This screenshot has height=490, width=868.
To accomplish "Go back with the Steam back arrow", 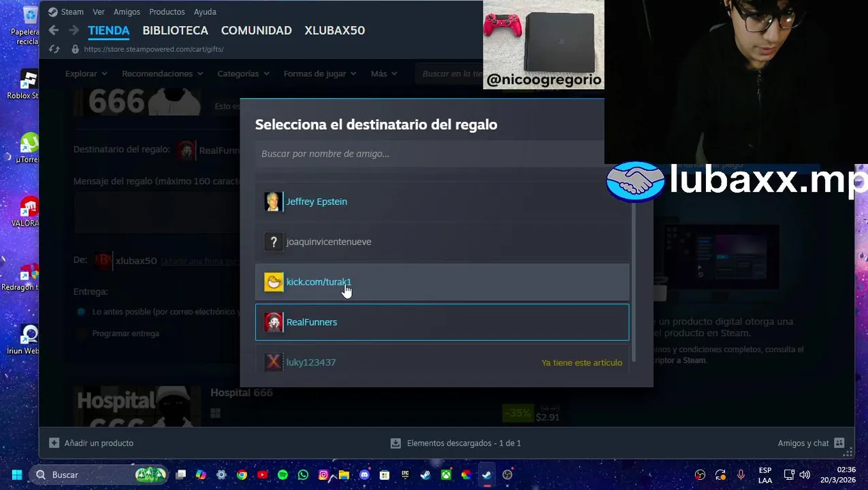I will click(54, 31).
